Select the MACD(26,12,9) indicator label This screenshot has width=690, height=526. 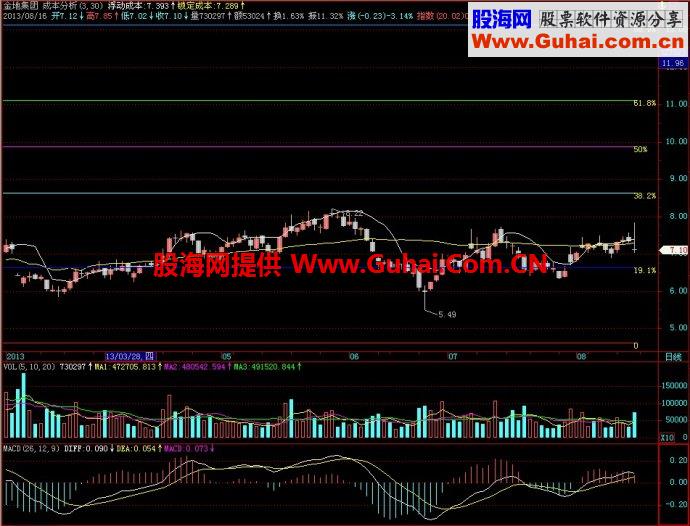pos(32,449)
